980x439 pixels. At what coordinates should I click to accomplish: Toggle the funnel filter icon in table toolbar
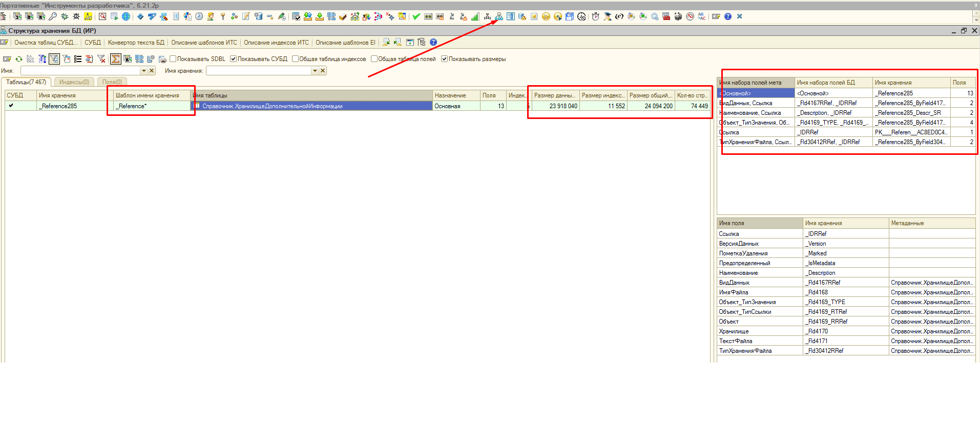tap(54, 59)
